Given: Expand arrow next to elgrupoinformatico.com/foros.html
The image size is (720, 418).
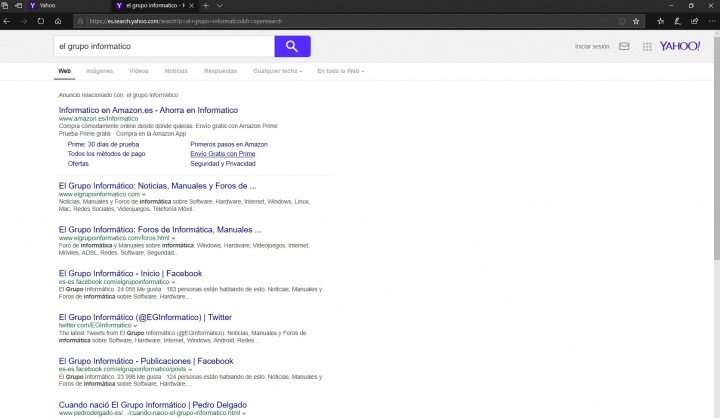Looking at the screenshot, I should (x=173, y=238).
